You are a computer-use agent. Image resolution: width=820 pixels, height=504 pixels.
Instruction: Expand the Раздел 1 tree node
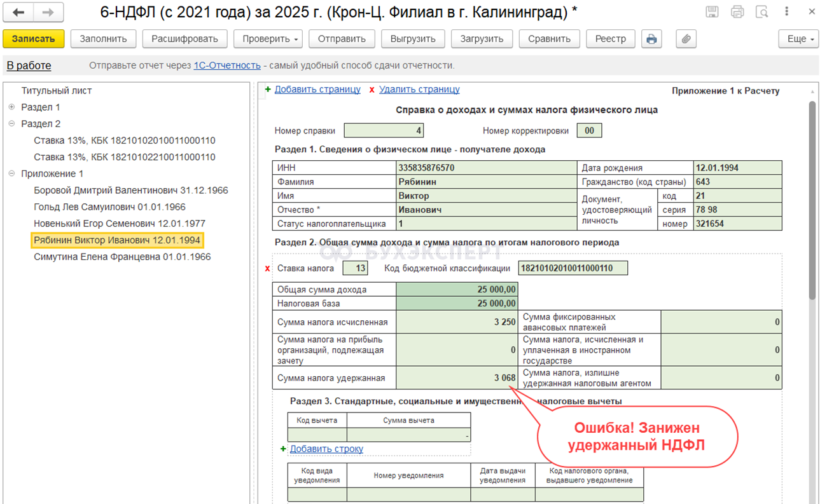[x=12, y=107]
